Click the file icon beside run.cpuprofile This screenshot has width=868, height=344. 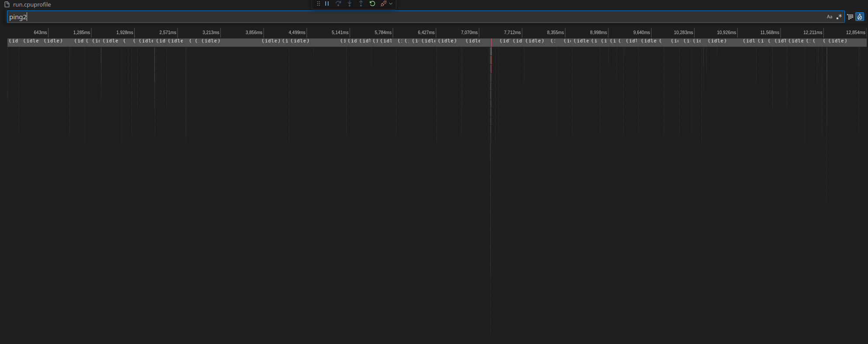tap(7, 4)
